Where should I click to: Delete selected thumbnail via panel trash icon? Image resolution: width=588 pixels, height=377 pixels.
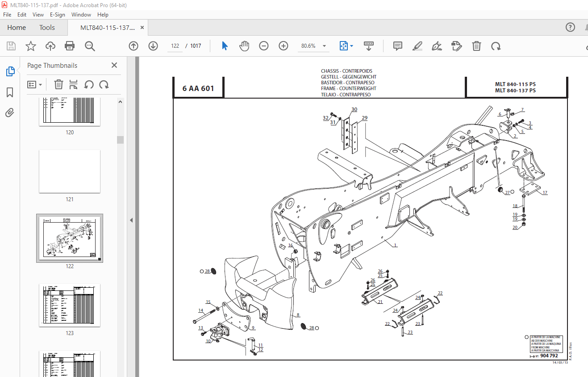58,84
